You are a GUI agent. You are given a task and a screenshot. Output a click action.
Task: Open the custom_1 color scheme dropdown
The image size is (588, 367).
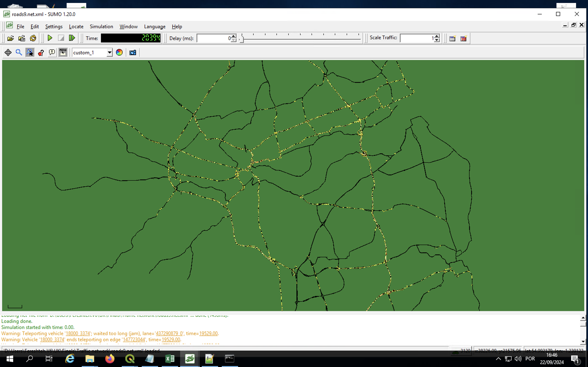[x=110, y=52]
